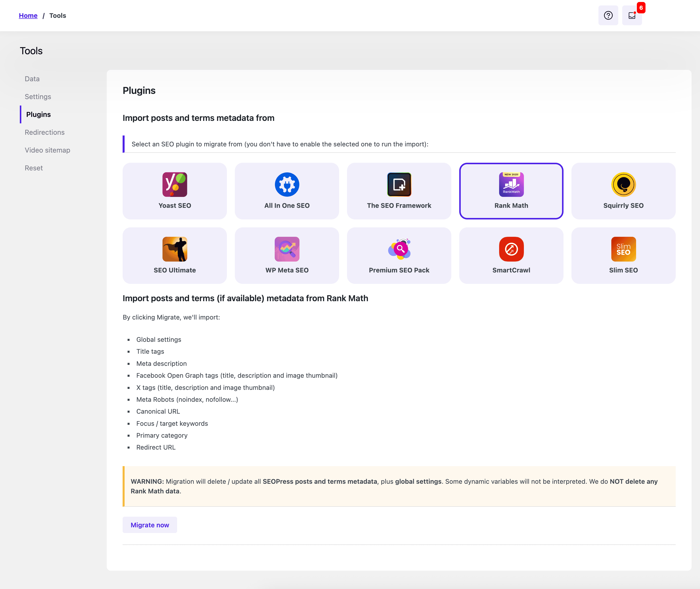Select the All In One SEO gear icon
The image size is (700, 589).
(287, 184)
